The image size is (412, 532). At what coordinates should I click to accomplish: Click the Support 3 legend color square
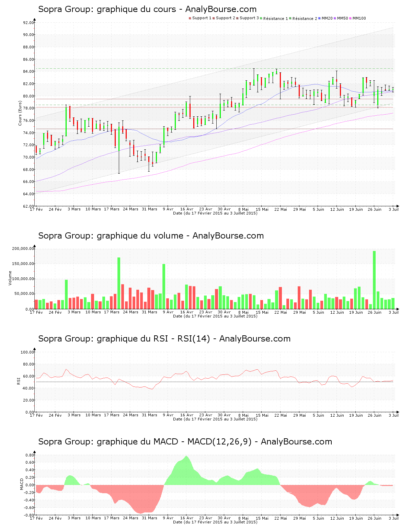[x=237, y=18]
